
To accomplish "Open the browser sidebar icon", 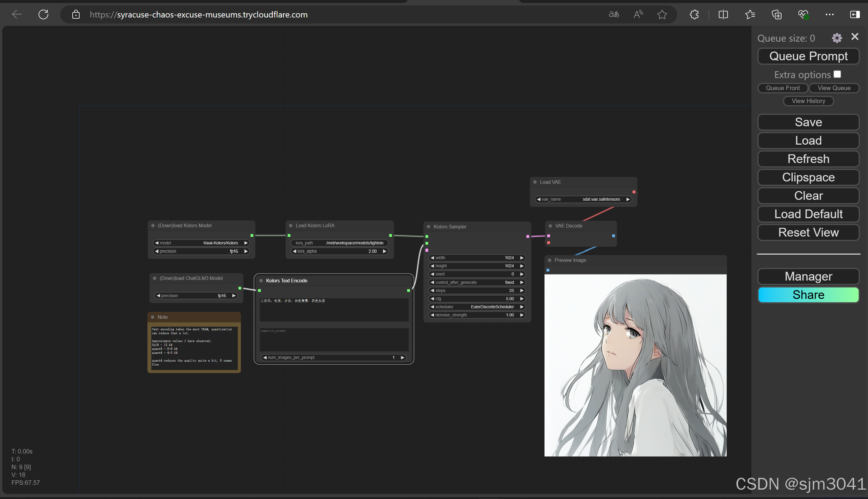I will pos(855,14).
